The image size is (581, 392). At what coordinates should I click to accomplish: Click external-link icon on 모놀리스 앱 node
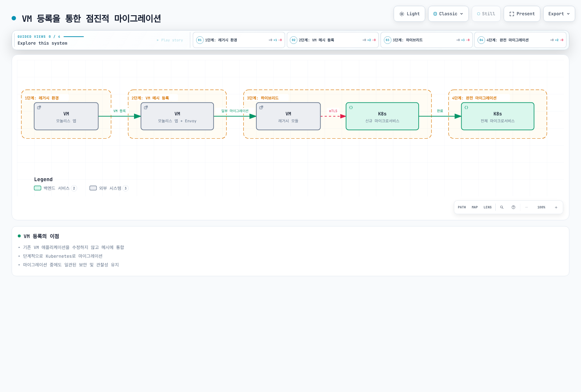39,107
